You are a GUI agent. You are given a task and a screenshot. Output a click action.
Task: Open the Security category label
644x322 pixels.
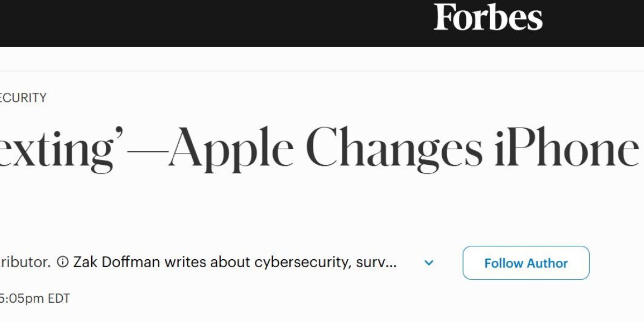pyautogui.click(x=23, y=98)
